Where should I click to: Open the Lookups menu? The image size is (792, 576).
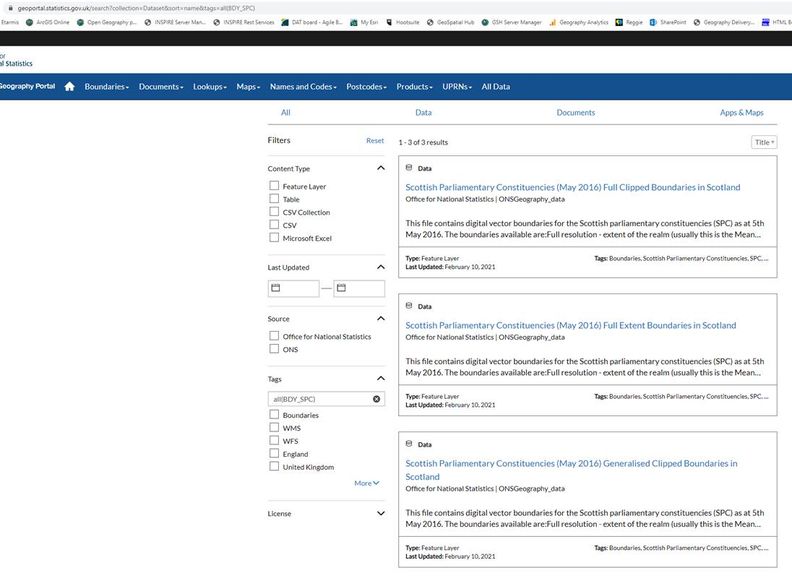210,86
